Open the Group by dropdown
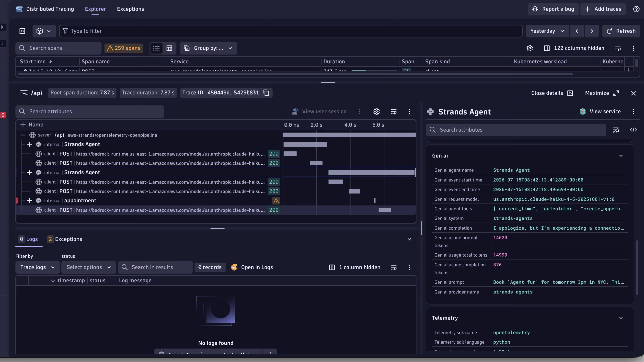Screen dimensions: 644x362 coord(208,48)
